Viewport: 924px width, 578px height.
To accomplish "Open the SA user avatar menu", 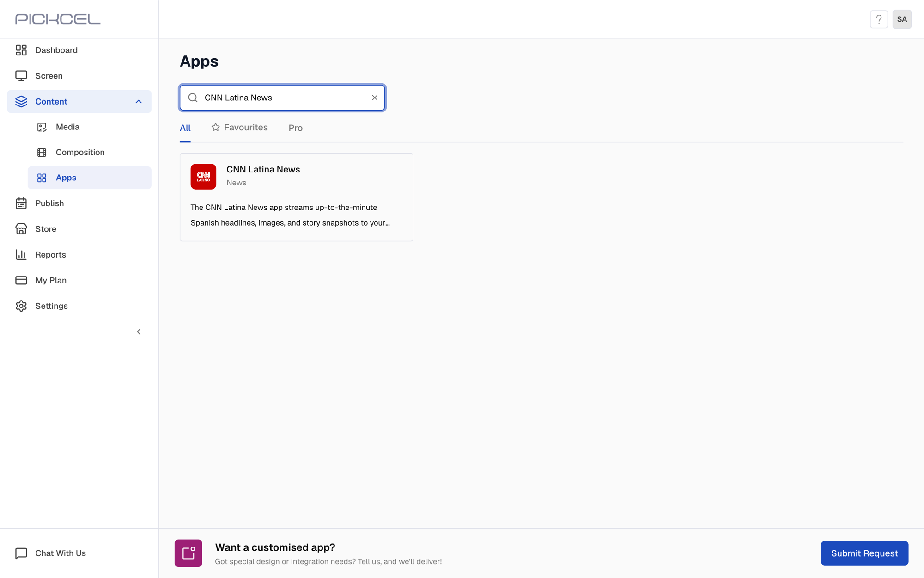I will point(902,19).
